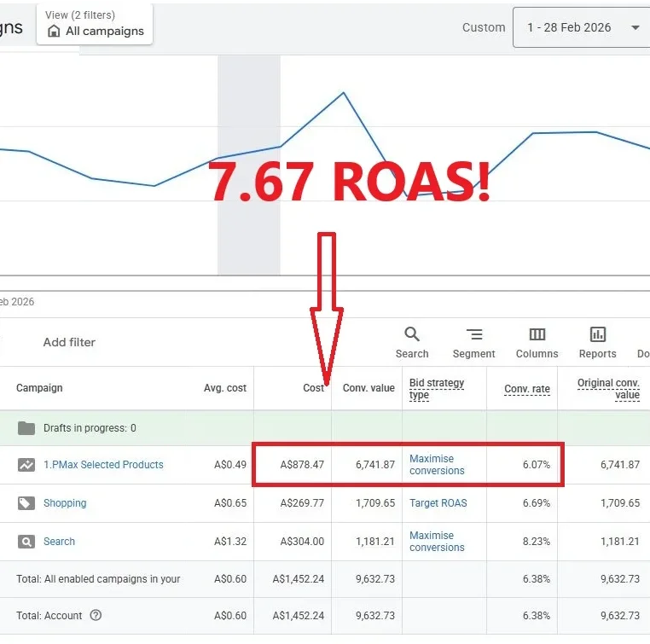Click Add filter
The width and height of the screenshot is (650, 644).
click(x=69, y=342)
